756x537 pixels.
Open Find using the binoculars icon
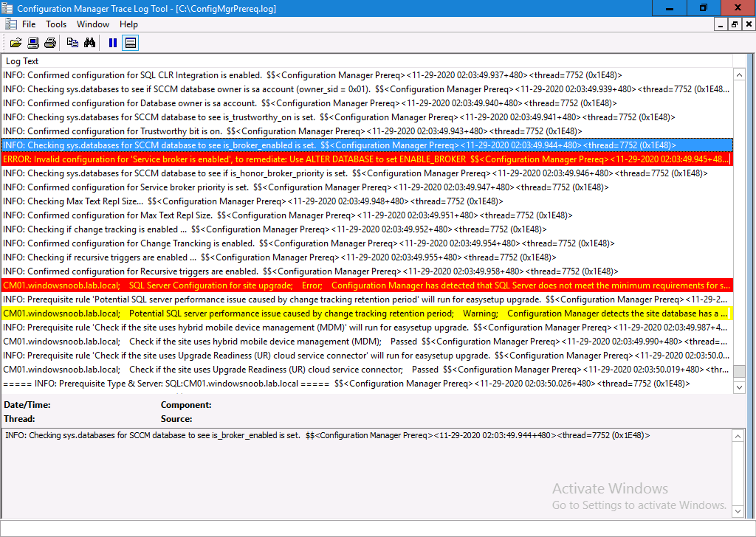[89, 43]
